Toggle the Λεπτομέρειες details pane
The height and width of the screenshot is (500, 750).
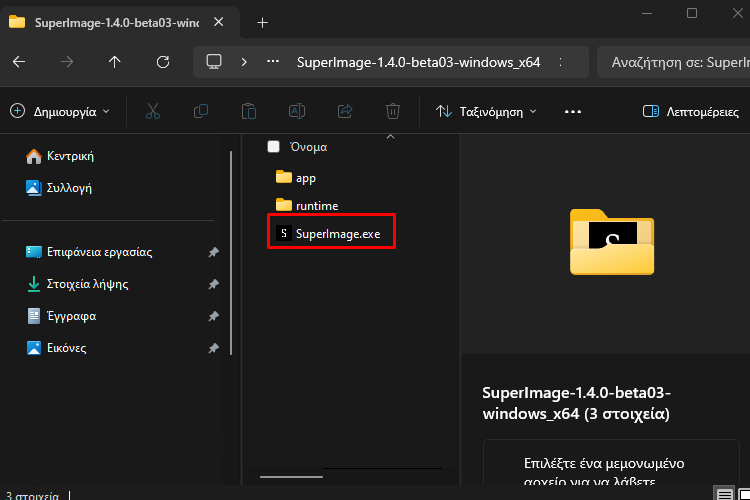click(691, 111)
